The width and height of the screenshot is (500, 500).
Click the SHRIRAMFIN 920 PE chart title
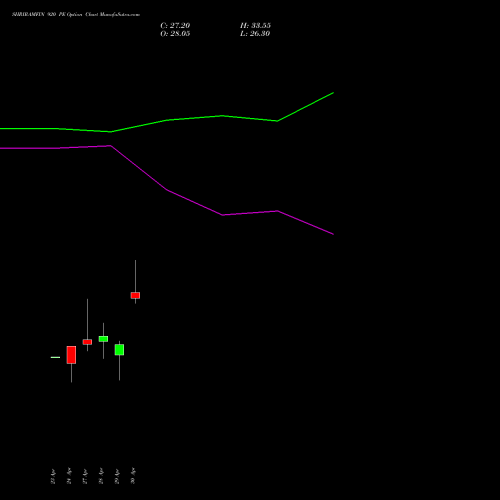coord(76,15)
